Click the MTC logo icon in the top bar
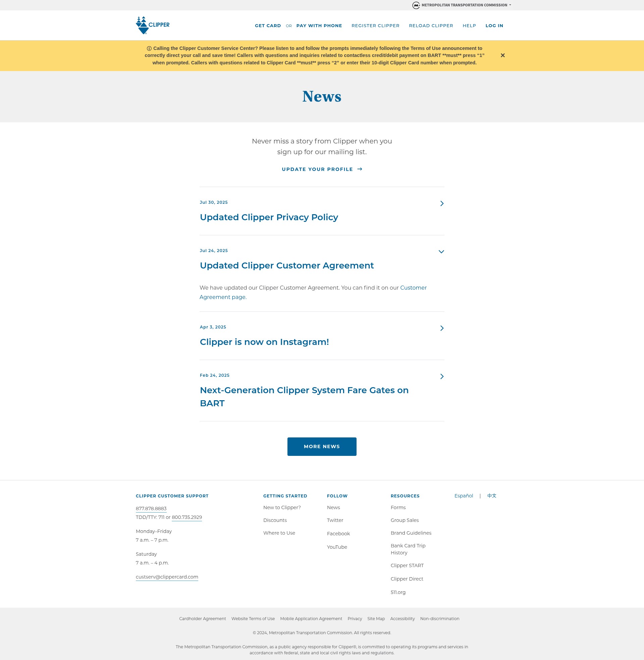Screen dimensions: 644x660 [x=416, y=5]
